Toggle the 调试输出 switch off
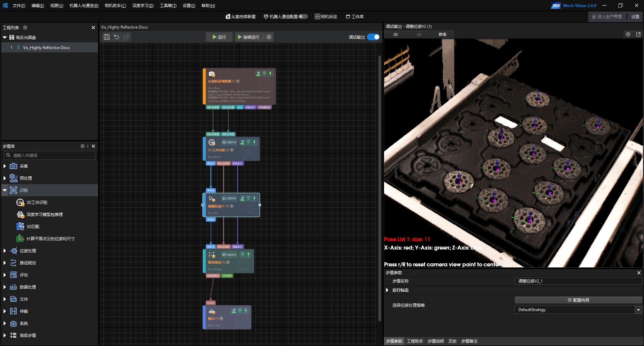644x346 pixels. 373,37
